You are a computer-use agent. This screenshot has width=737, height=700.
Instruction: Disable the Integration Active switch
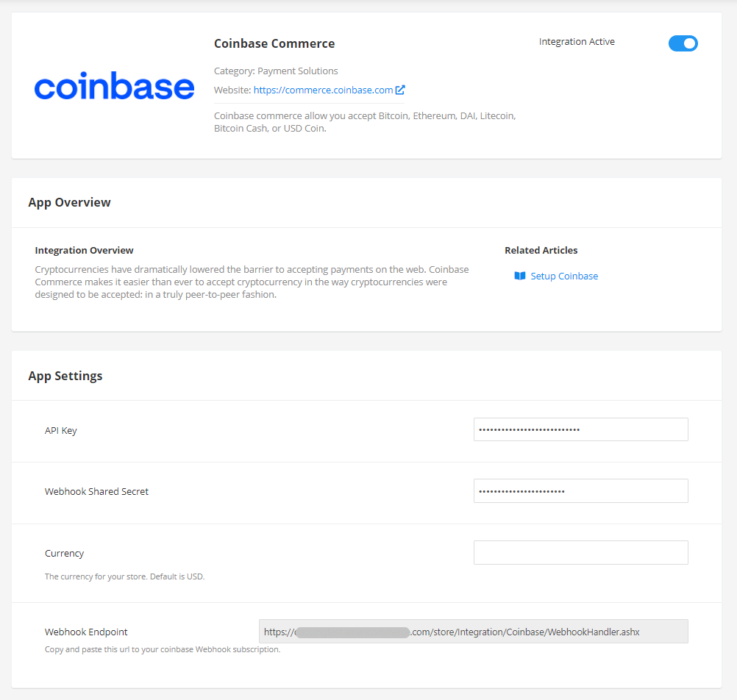pyautogui.click(x=683, y=43)
